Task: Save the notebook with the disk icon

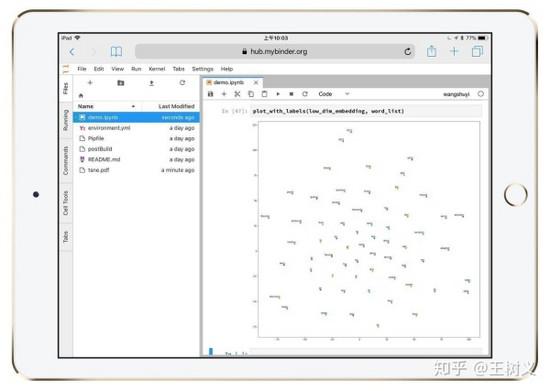Action: pyautogui.click(x=210, y=94)
